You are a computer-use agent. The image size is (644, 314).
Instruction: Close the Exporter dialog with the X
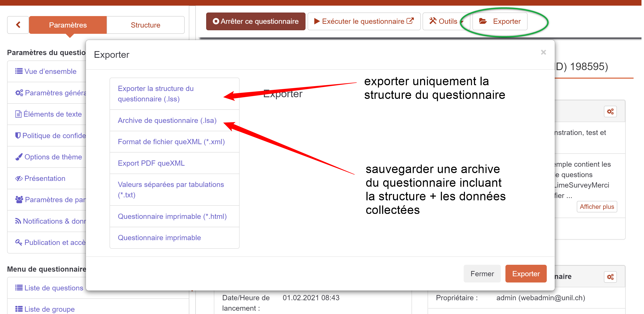543,52
